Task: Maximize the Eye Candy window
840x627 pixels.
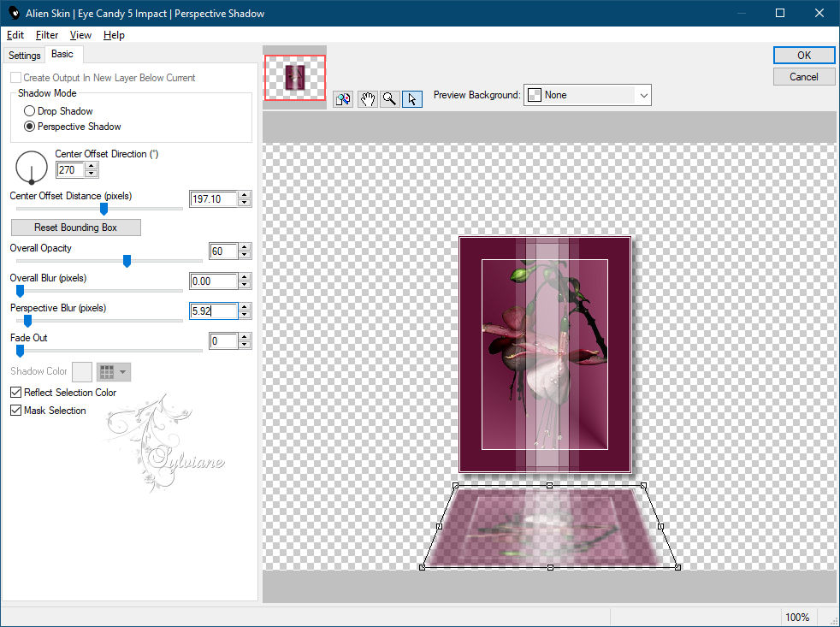Action: pos(780,13)
